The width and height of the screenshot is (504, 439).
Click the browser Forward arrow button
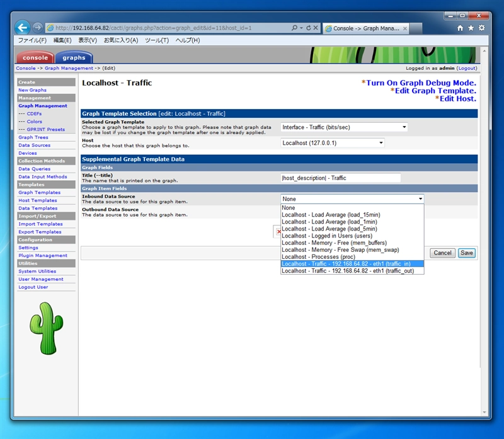(x=38, y=28)
